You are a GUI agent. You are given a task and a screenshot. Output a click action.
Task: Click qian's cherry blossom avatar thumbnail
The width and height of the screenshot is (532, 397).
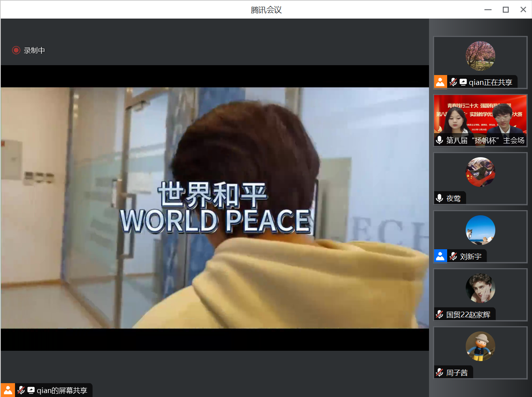tap(480, 56)
